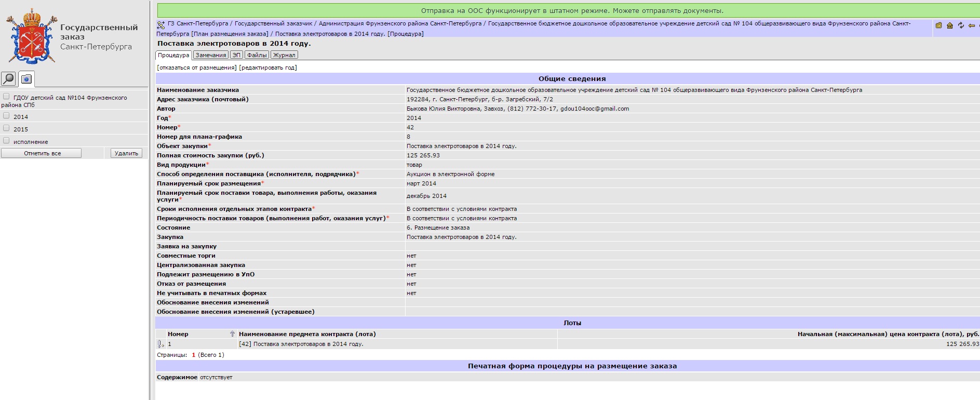Image resolution: width=980 pixels, height=400 pixels.
Task: Switch to the ЭП tab
Action: [236, 55]
